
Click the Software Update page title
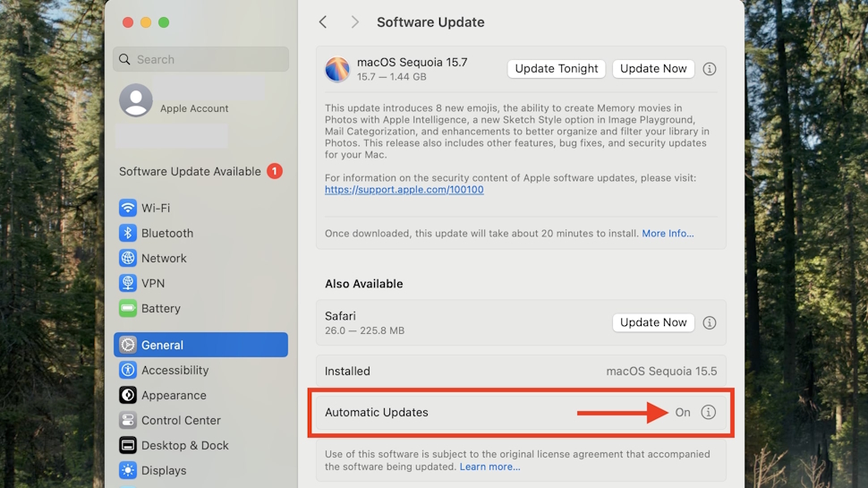430,22
